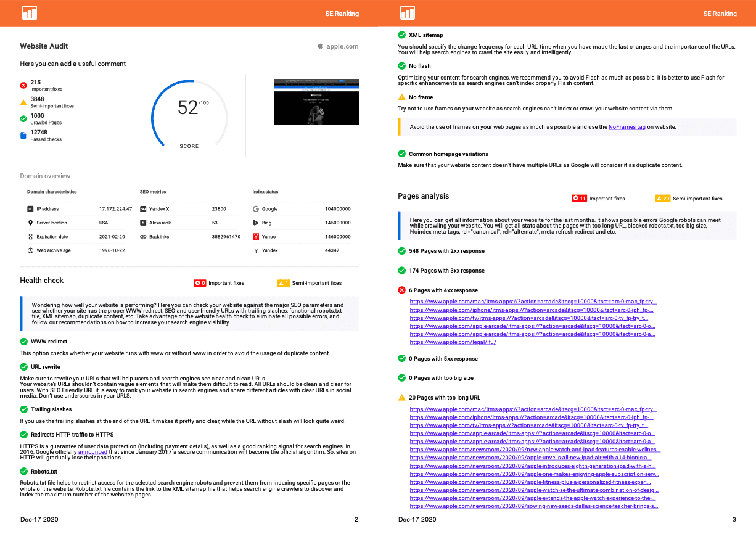Click the Bing index status icon
Viewport: 756px width, 534px height.
pos(256,223)
